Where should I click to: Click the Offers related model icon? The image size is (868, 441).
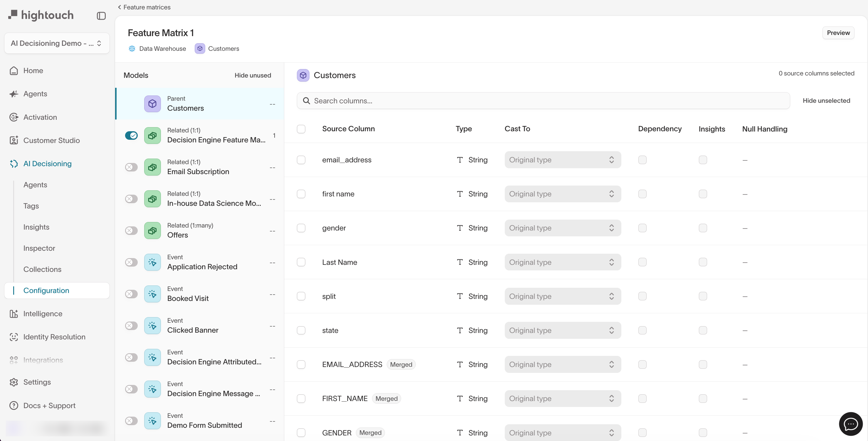coord(152,230)
